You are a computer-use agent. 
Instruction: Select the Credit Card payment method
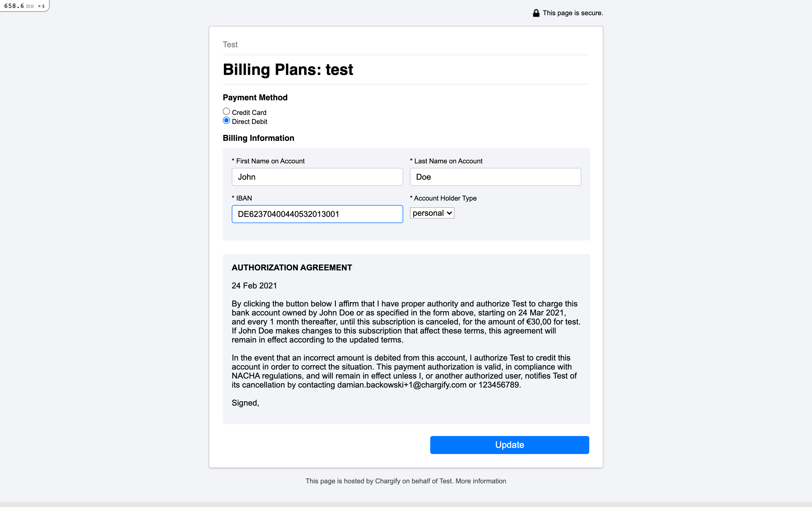coord(226,111)
